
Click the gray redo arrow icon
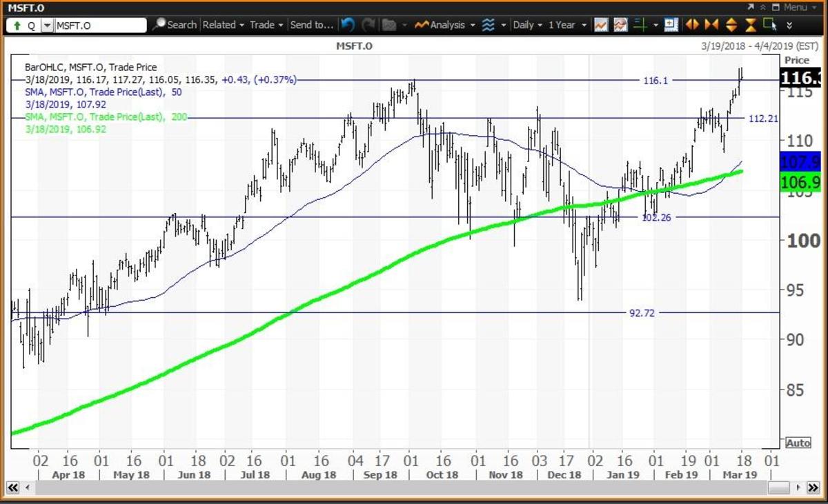(369, 25)
